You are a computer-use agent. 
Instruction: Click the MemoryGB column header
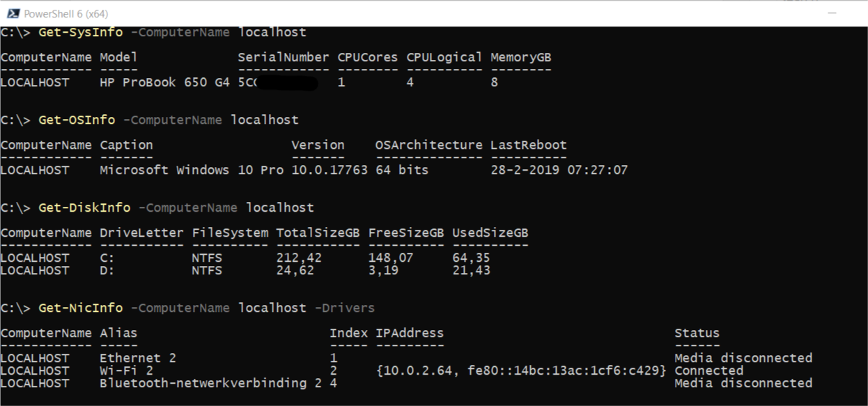(520, 57)
